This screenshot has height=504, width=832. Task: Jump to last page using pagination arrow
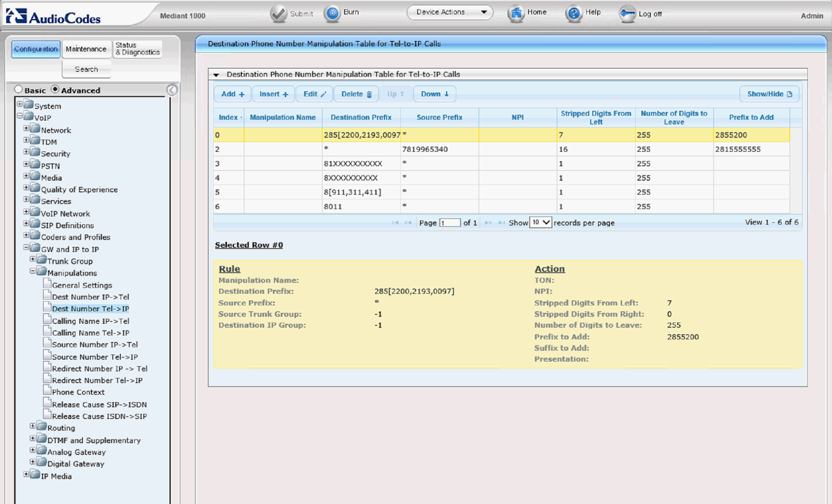pyautogui.click(x=501, y=222)
